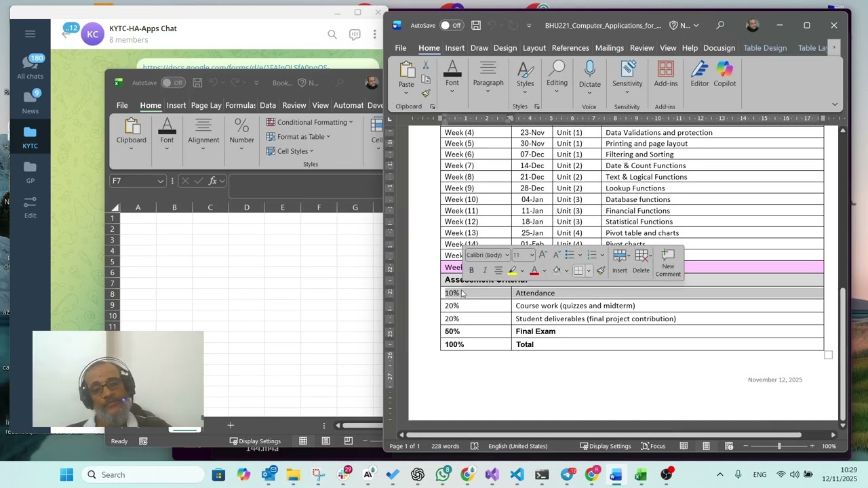The height and width of the screenshot is (488, 868).
Task: Open the Editor tool in Word
Action: click(699, 75)
